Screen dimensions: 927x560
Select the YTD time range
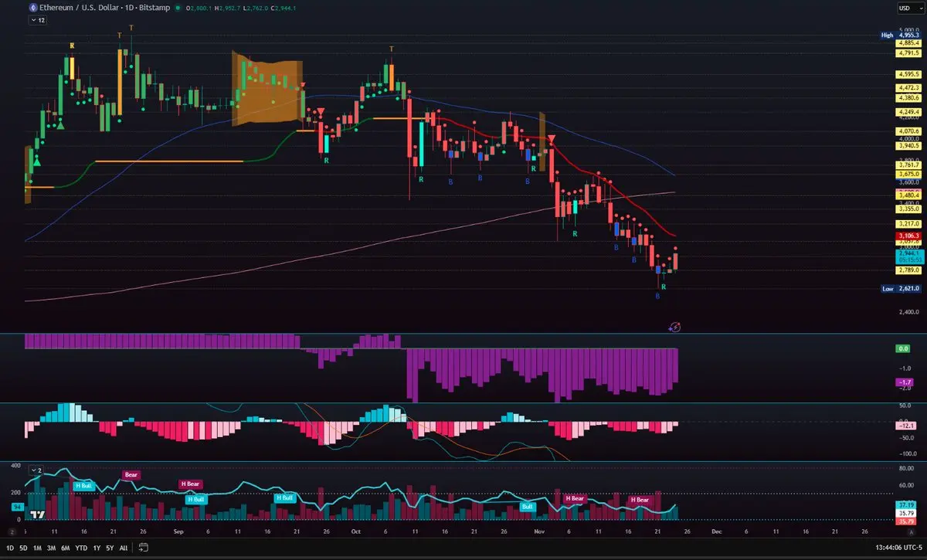pyautogui.click(x=81, y=548)
